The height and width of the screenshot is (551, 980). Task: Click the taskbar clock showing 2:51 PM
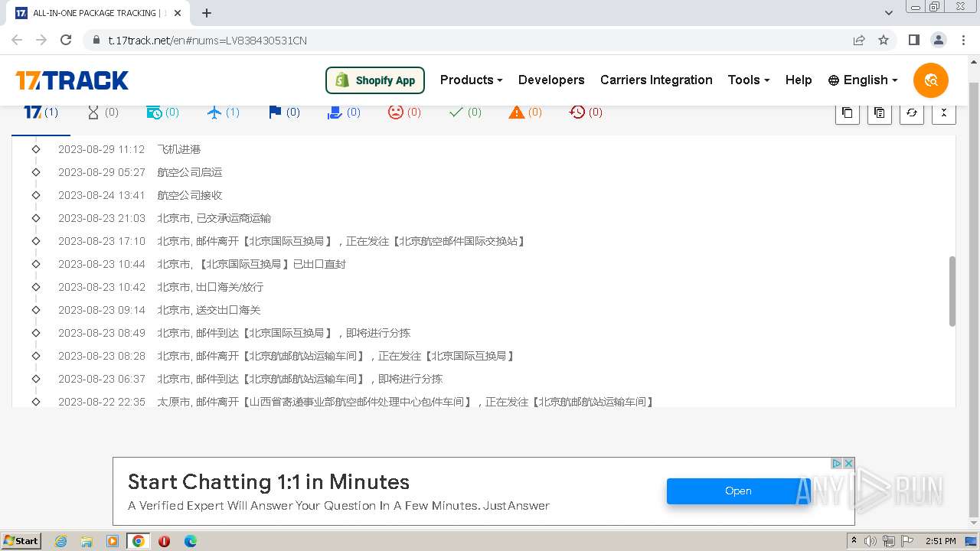point(941,541)
